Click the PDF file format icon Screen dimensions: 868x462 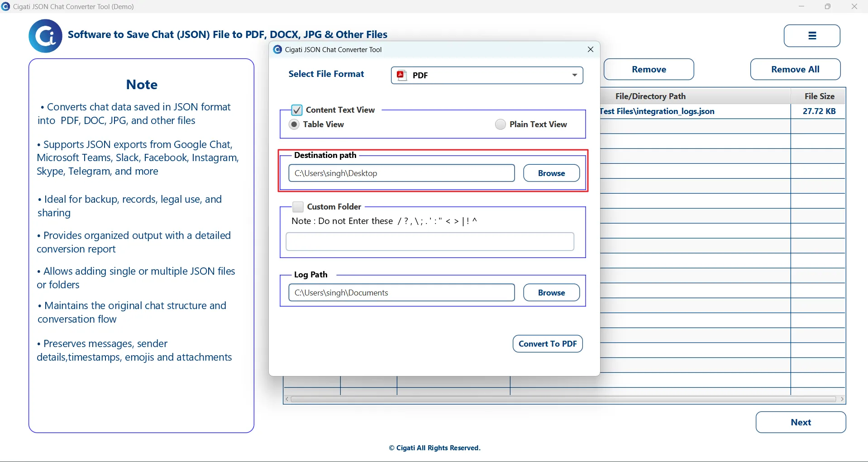click(x=401, y=75)
